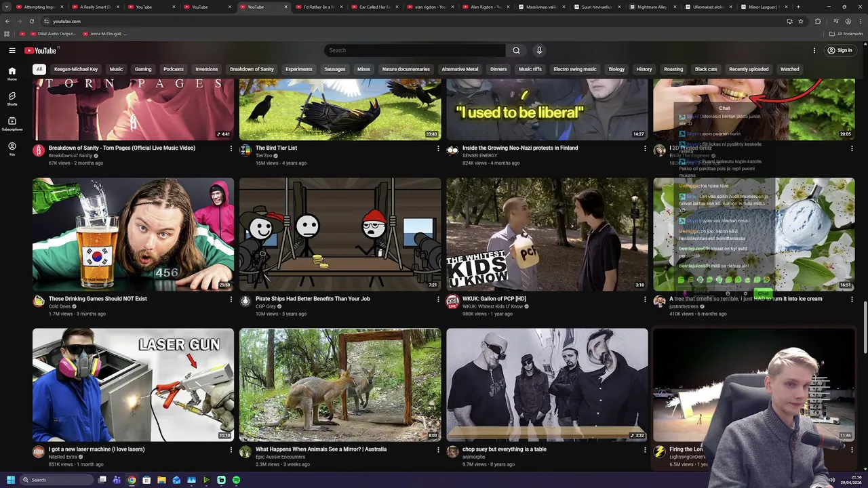Open the NileRed Extra channel avatar
The height and width of the screenshot is (488, 868).
[39, 451]
